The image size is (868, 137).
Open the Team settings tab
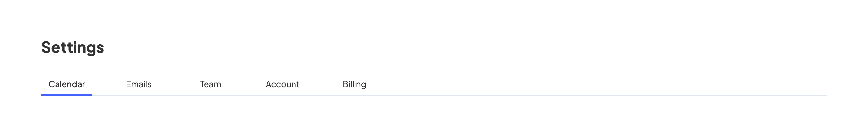pos(210,84)
